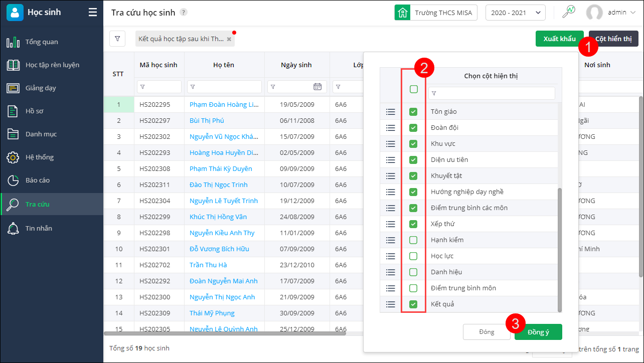Go to Học tập rèn luyện section

[x=52, y=65]
